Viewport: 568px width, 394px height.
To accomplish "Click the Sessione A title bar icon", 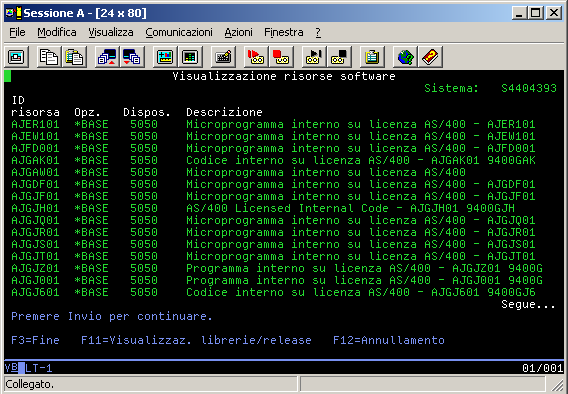I will coord(14,13).
